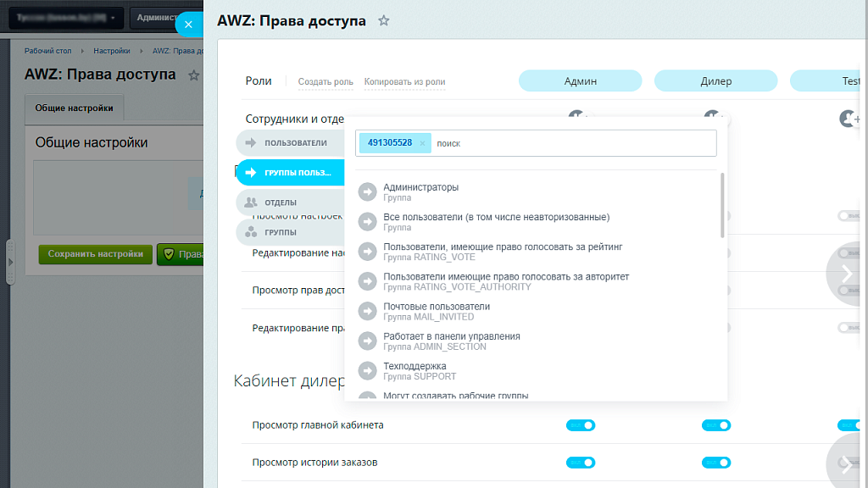Select the Техподдержка group arrow icon
Image resolution: width=868 pixels, height=488 pixels.
coord(367,370)
